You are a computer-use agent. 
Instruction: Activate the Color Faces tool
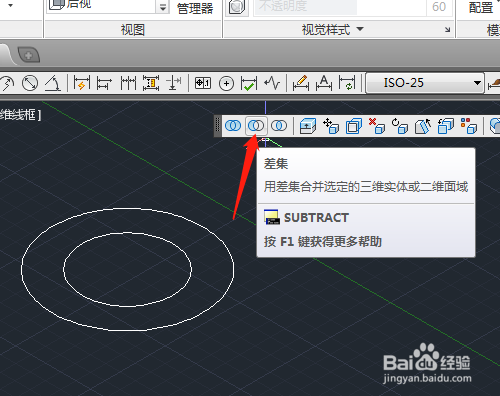coord(469,126)
